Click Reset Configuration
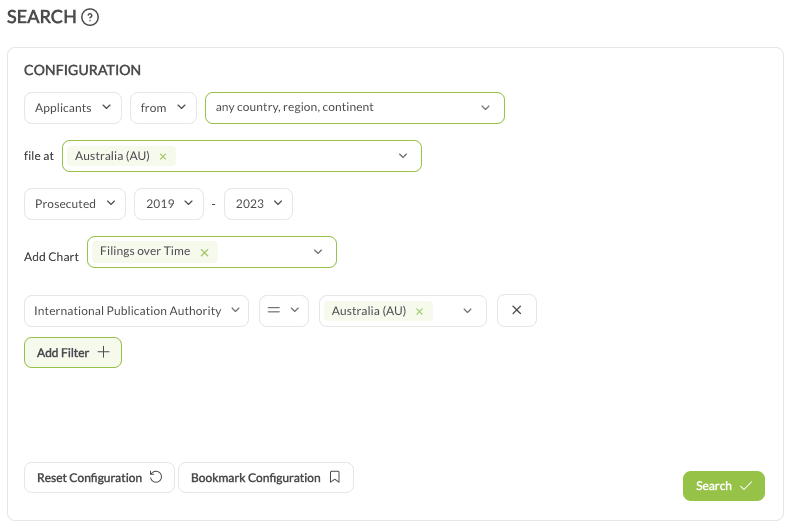 tap(99, 477)
